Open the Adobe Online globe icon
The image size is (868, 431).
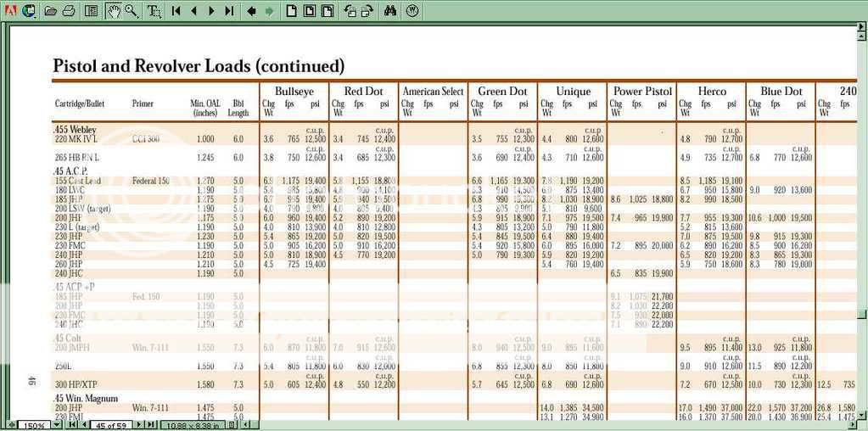pos(28,10)
